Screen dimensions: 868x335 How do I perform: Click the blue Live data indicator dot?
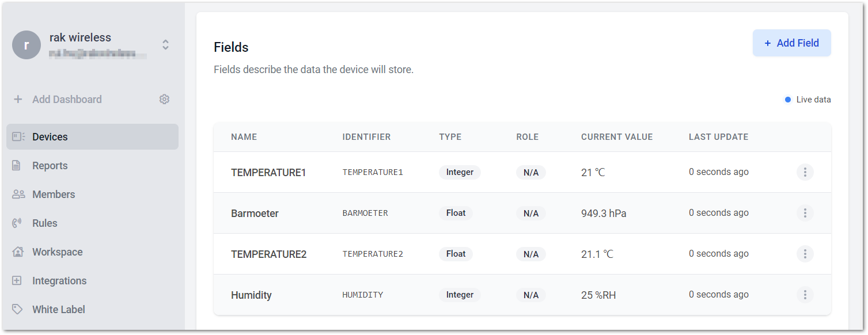tap(788, 100)
